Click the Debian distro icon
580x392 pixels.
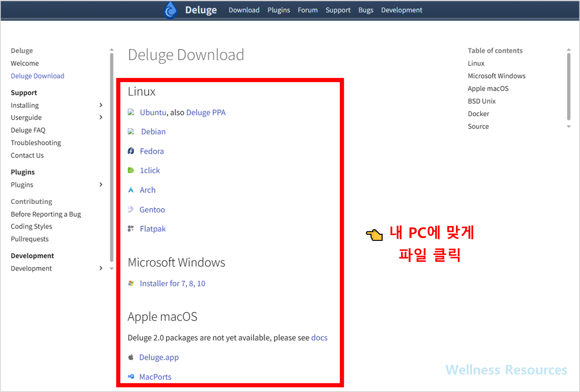pyautogui.click(x=131, y=132)
